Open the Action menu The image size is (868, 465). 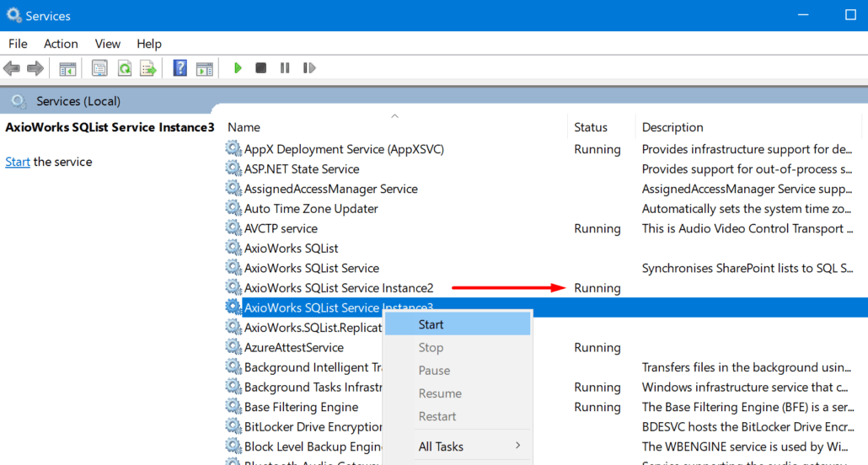coord(61,44)
